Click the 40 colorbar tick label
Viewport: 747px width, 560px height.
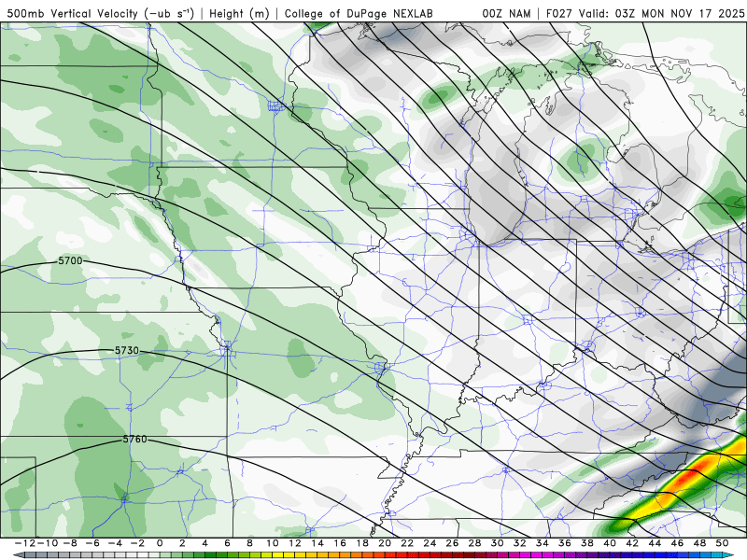610,543
